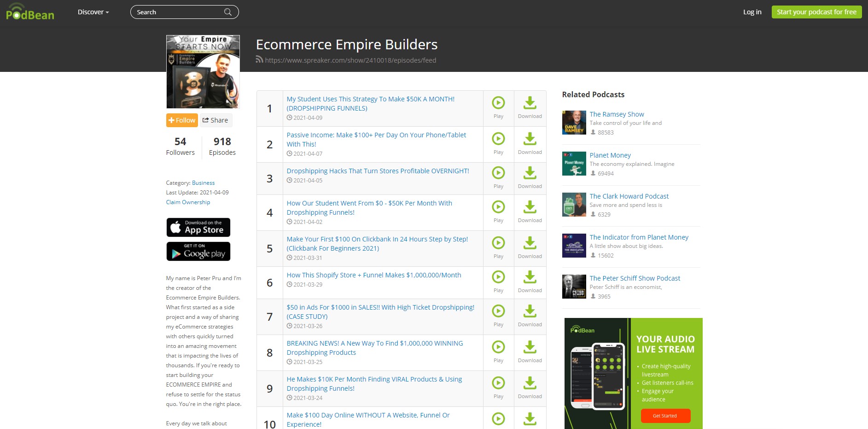Go to the PodBean home logo
Image resolution: width=868 pixels, height=429 pixels.
click(30, 12)
